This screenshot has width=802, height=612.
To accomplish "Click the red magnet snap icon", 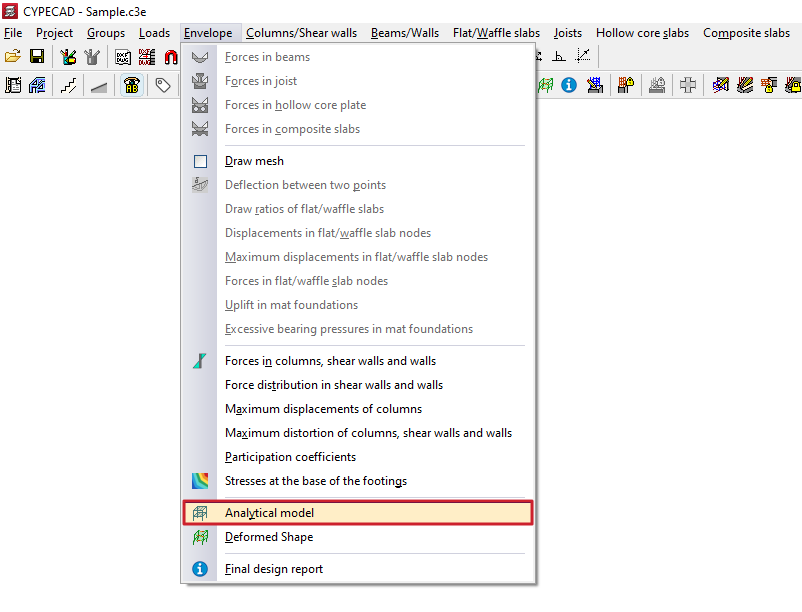I will (171, 57).
